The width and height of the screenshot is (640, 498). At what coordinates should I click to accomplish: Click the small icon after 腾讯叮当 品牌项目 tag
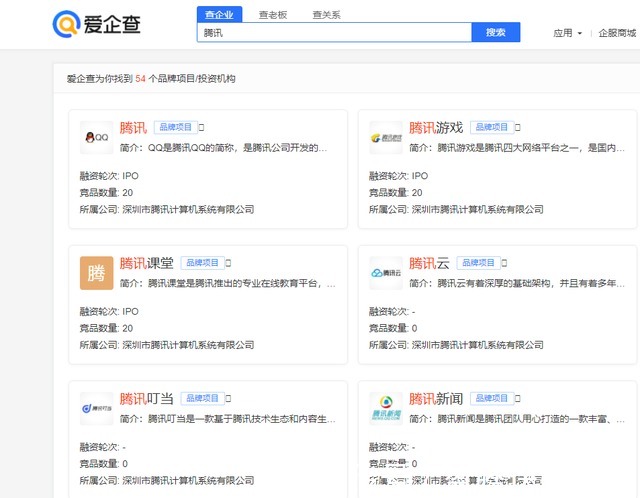(228, 398)
